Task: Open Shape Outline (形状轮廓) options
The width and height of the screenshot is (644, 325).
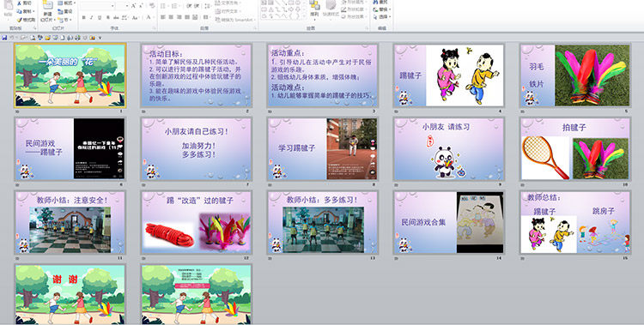Action: point(355,9)
